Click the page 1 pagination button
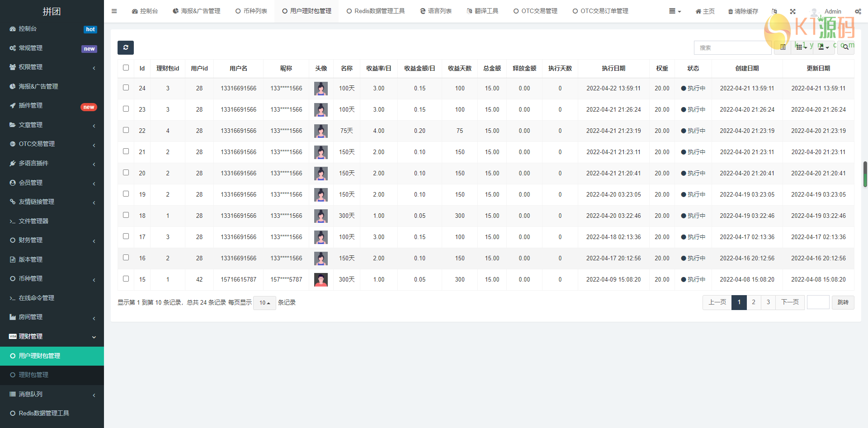 (x=739, y=302)
